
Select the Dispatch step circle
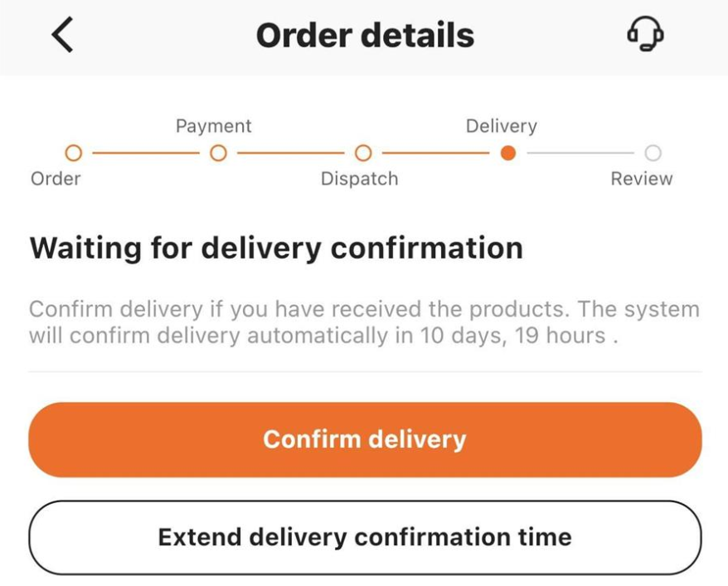[363, 153]
